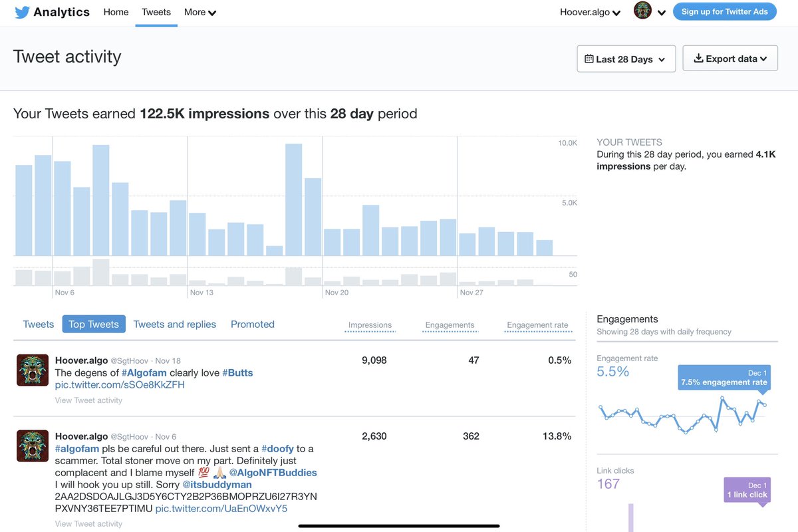Open the @itsbuddyman mention
Screen dimensions: 798x532
[x=217, y=485]
